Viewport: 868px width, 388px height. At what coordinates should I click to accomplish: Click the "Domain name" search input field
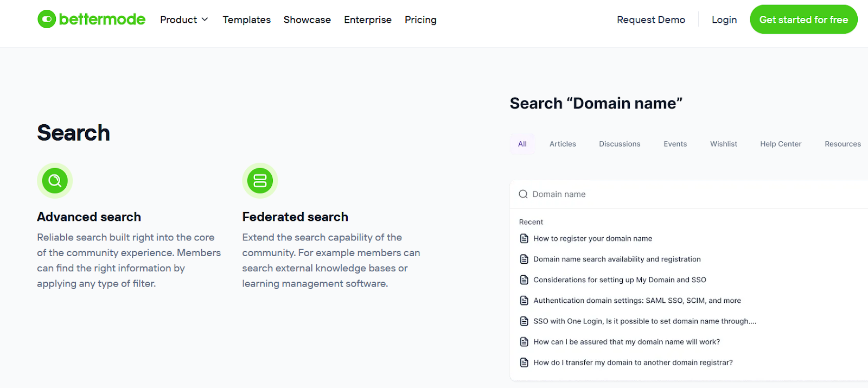(689, 194)
